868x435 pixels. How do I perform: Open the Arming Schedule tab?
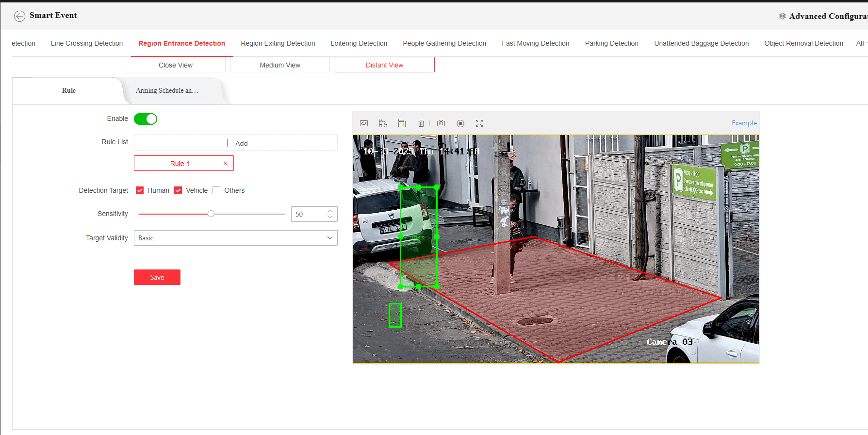click(x=167, y=91)
